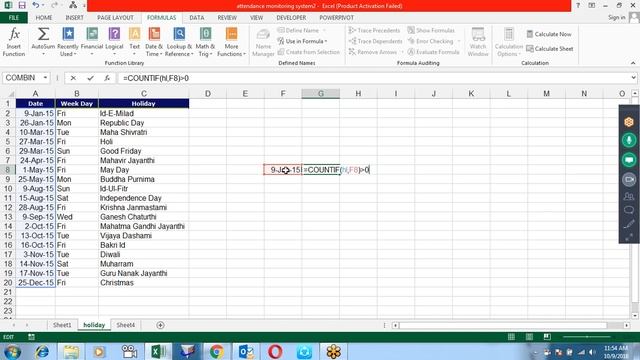
Task: Open Outlook from the taskbar
Action: [x=246, y=351]
